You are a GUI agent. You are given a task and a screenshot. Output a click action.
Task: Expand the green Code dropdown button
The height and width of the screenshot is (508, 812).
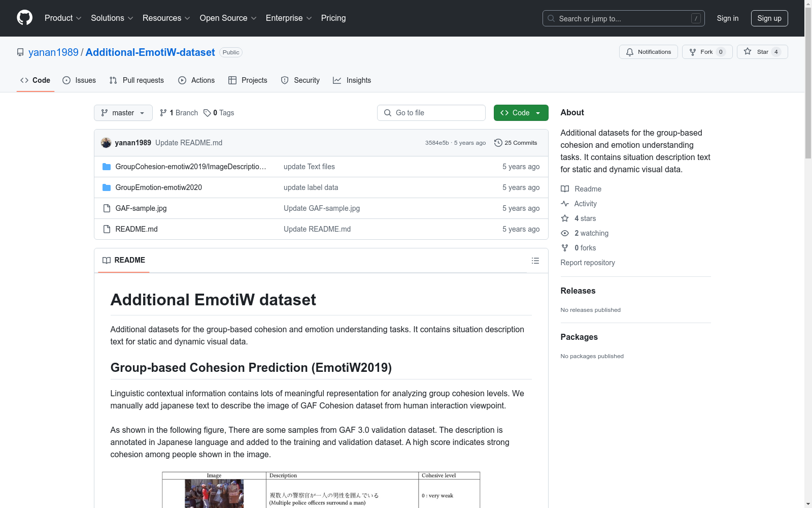click(521, 113)
